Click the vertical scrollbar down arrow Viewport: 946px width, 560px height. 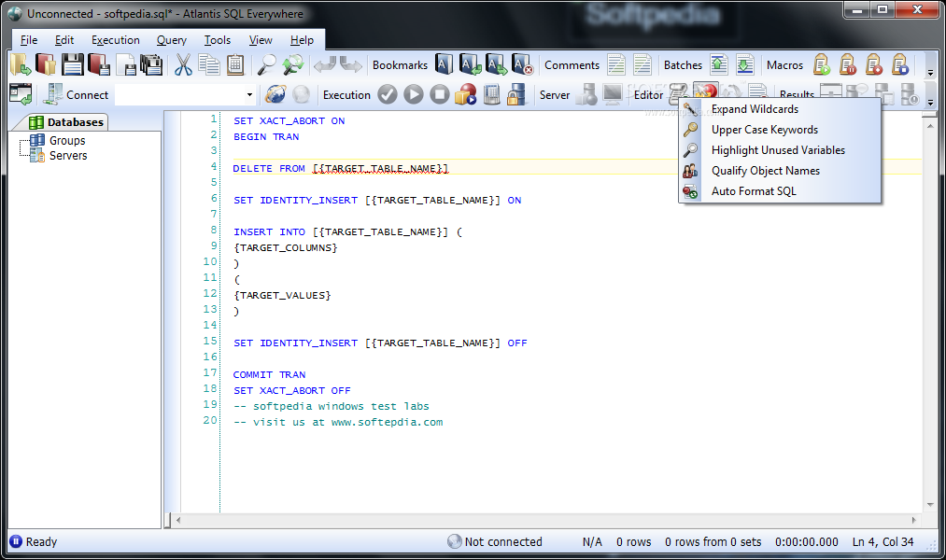click(930, 505)
